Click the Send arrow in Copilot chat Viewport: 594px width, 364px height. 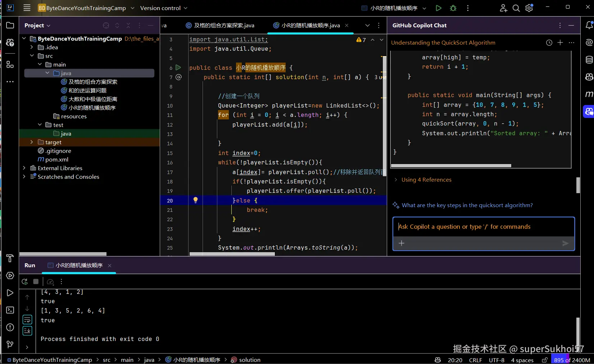565,243
